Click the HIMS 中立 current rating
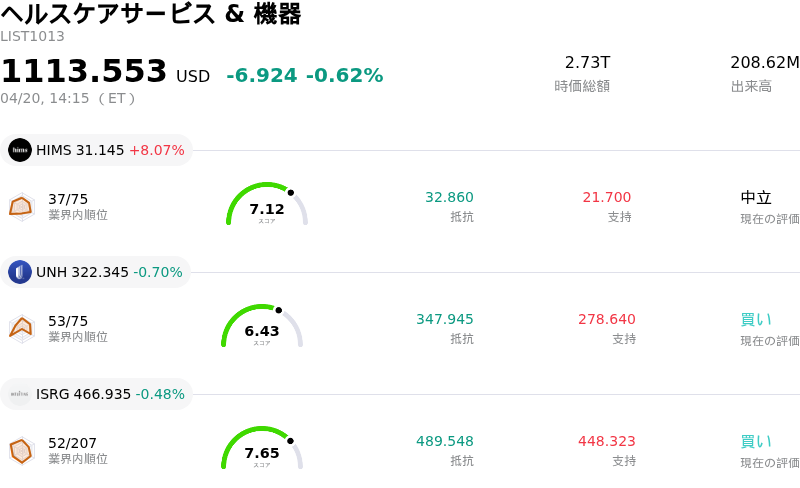 [x=756, y=198]
